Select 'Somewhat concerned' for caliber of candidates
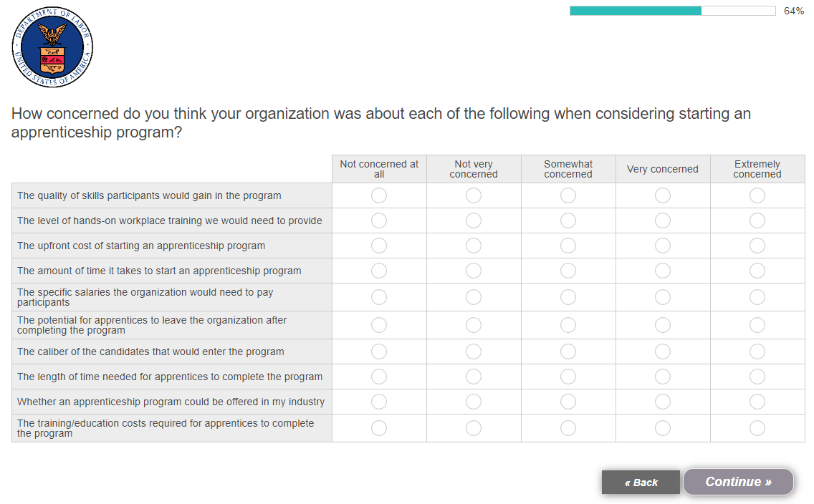The height and width of the screenshot is (504, 814). point(568,352)
